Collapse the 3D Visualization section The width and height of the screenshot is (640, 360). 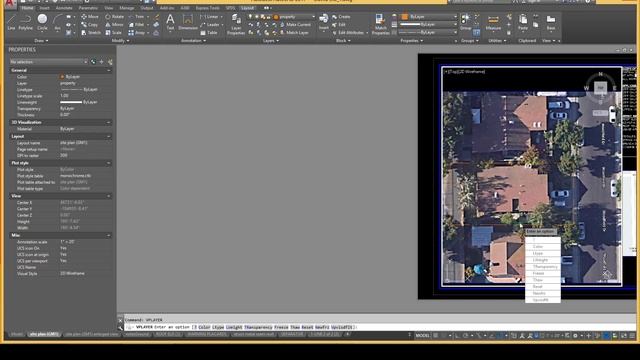click(x=109, y=122)
